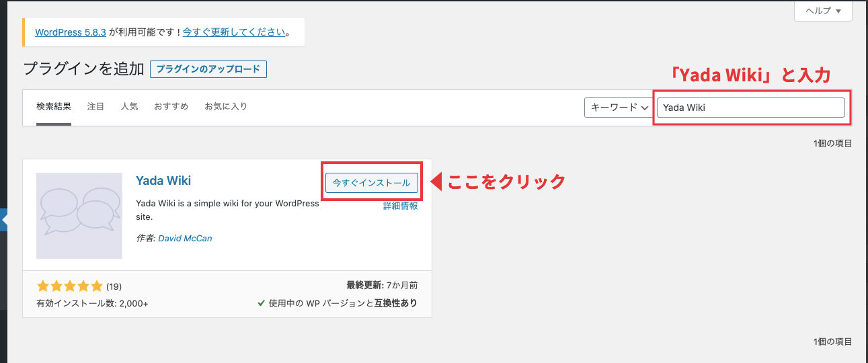Open 詳細情報 for Yada Wiki
Image resolution: width=868 pixels, height=363 pixels.
[x=401, y=206]
